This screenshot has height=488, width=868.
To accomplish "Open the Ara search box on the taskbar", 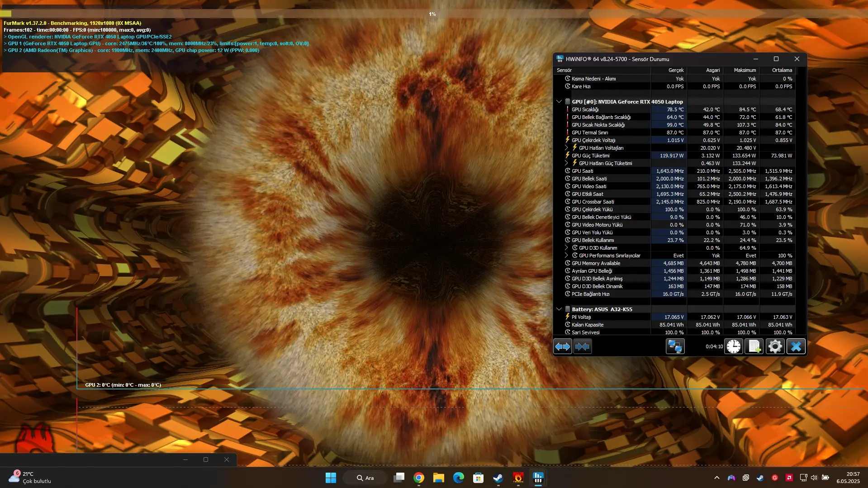I will pos(365,478).
